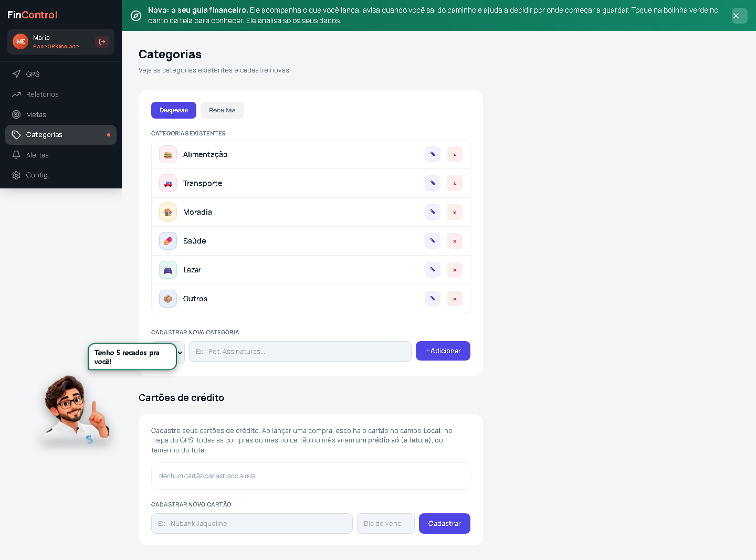
Task: Click the + Adicionar button
Action: click(x=443, y=351)
